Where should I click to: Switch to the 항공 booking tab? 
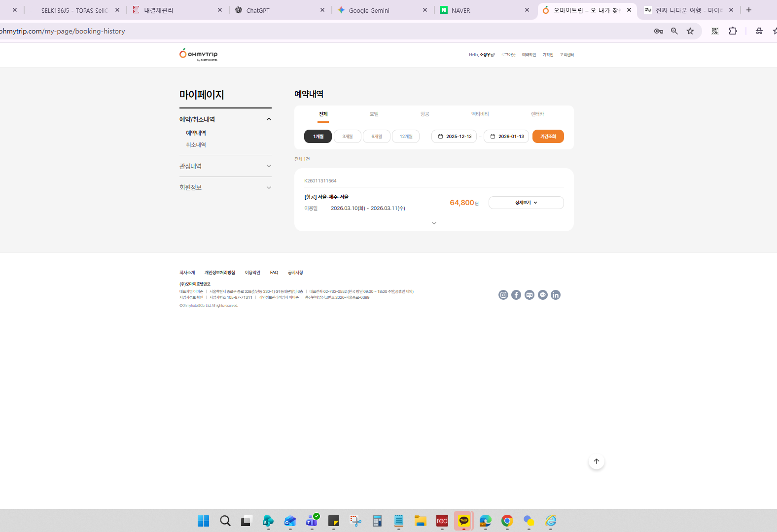(x=425, y=114)
